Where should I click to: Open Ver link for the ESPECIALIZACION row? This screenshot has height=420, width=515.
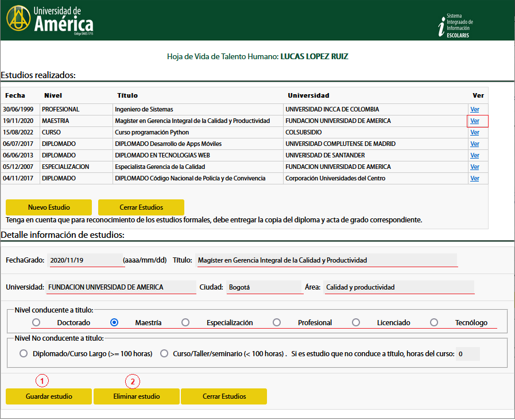pos(475,167)
